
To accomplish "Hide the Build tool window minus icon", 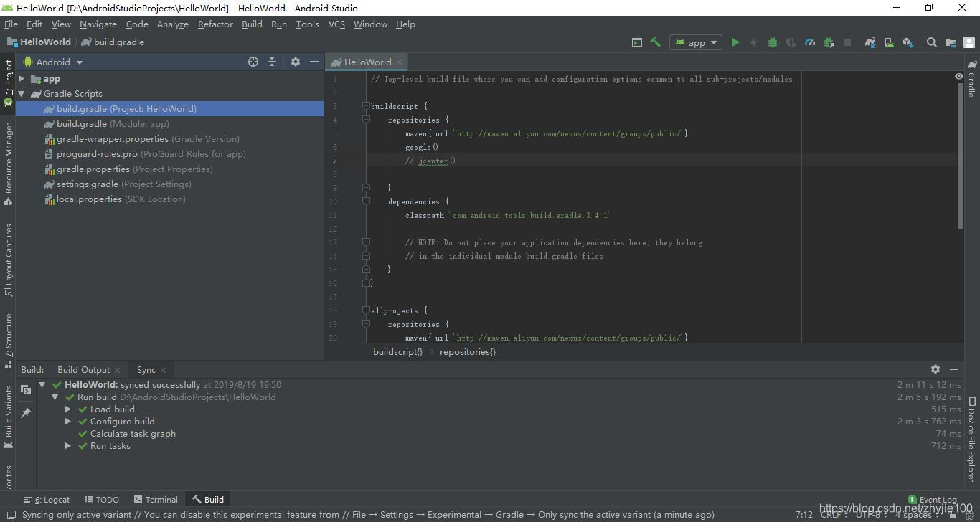I will (954, 369).
